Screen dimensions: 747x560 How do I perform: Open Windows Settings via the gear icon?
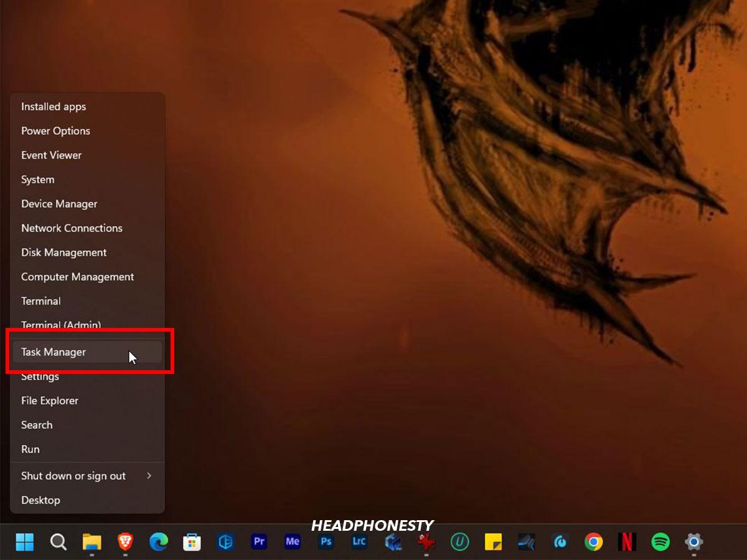pos(693,542)
